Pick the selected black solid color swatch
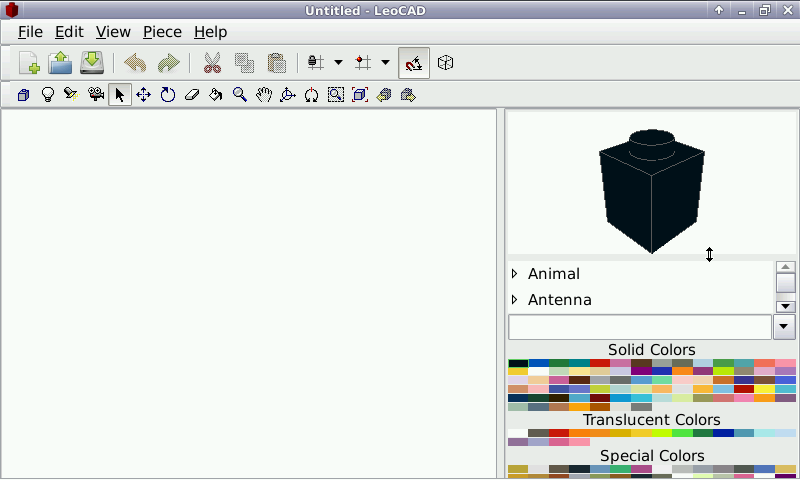 pos(518,364)
